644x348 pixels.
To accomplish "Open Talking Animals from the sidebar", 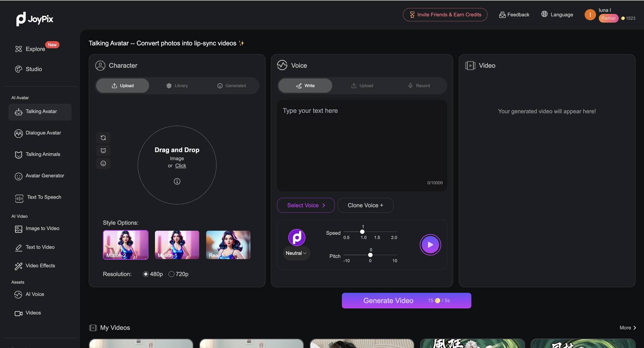I will [43, 154].
